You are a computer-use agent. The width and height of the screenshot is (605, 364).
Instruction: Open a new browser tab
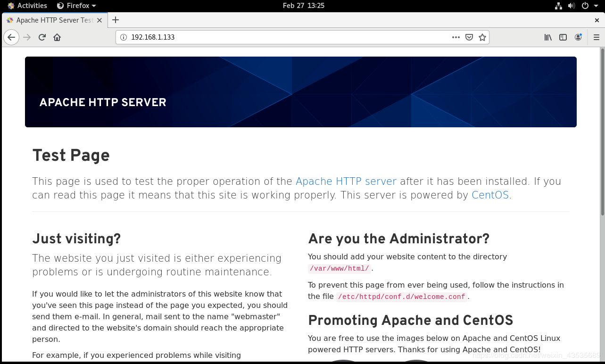(116, 20)
